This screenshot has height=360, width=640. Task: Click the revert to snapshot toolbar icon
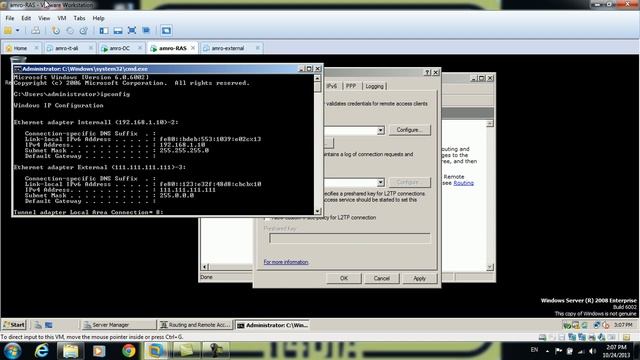coord(70,31)
